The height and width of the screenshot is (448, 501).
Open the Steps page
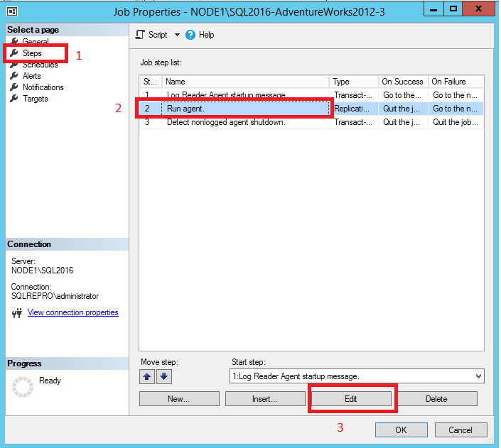coord(32,53)
